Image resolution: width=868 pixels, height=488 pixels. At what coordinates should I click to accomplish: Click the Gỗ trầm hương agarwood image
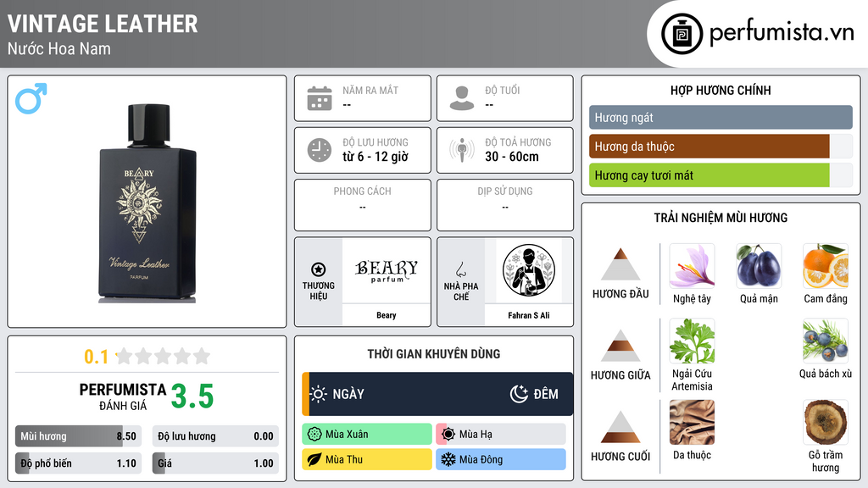pyautogui.click(x=826, y=422)
